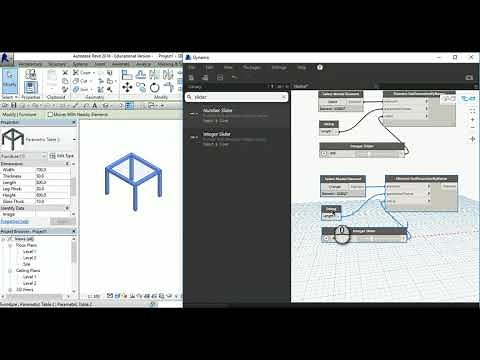Viewport: 480px width, 360px height.
Task: Expand the lower Integer Slider node settings chevron
Action: (x=326, y=238)
